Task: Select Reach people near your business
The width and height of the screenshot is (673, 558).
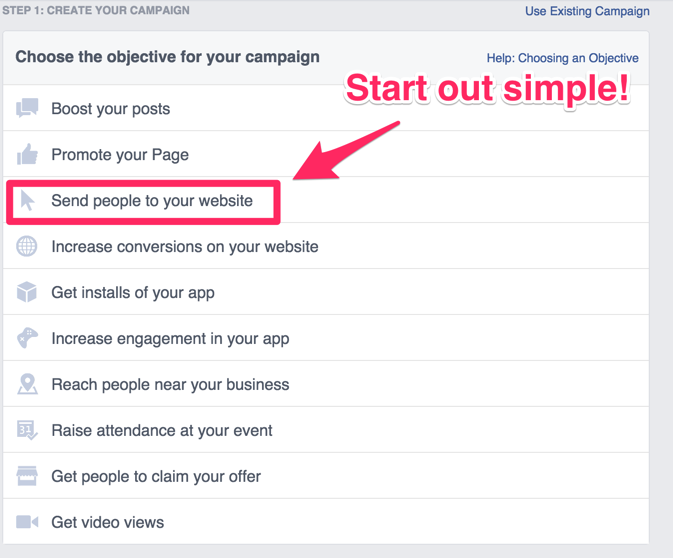Action: point(170,385)
